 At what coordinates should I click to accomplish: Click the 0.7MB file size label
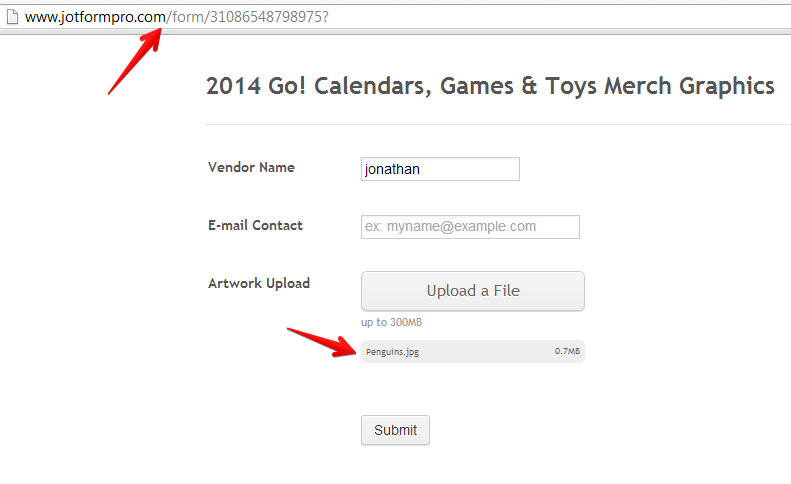click(x=567, y=352)
